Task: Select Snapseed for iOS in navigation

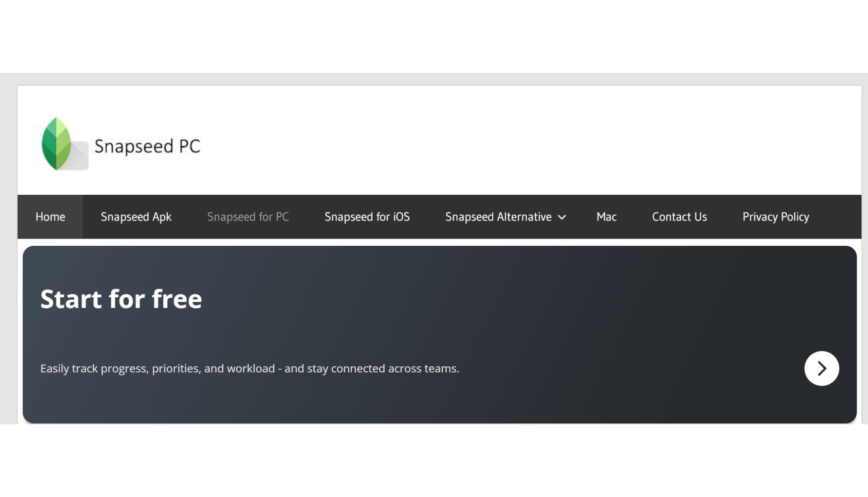Action: (x=367, y=217)
